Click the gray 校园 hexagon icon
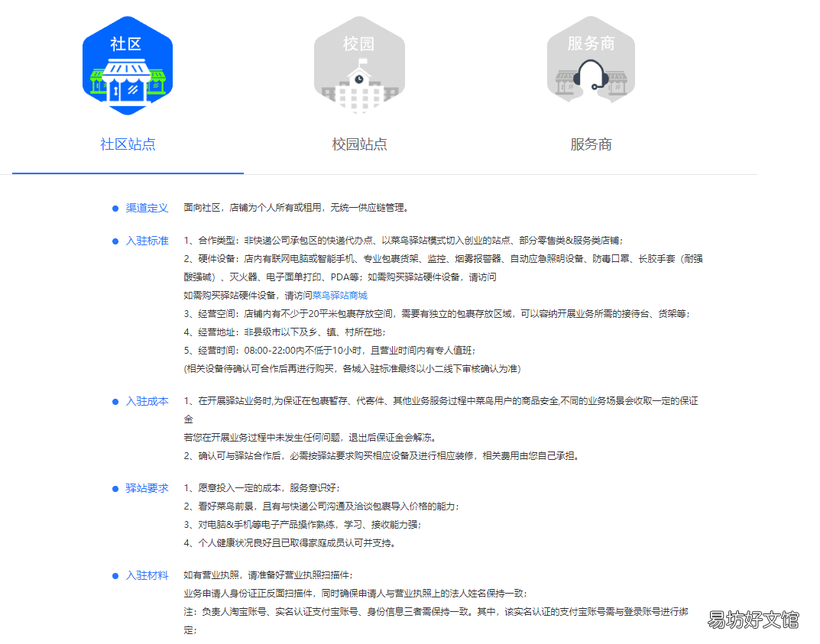This screenshot has width=820, height=644. click(359, 66)
